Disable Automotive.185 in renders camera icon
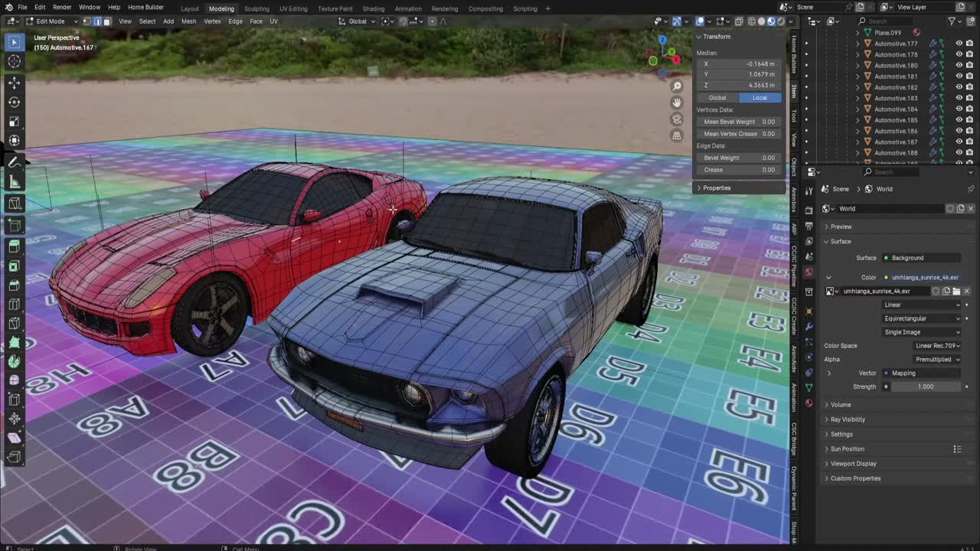The image size is (980, 551). (970, 120)
